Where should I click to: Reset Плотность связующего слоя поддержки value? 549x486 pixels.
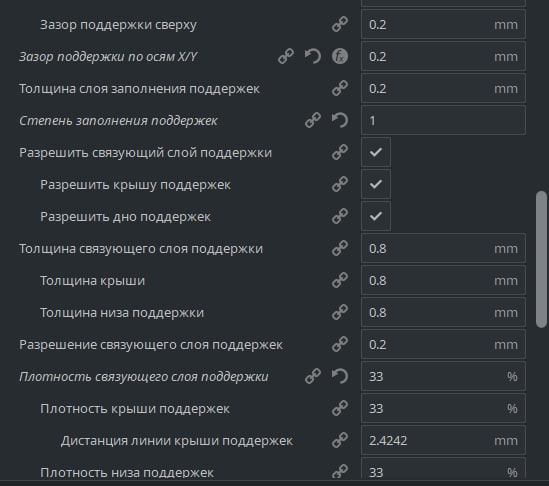(340, 376)
